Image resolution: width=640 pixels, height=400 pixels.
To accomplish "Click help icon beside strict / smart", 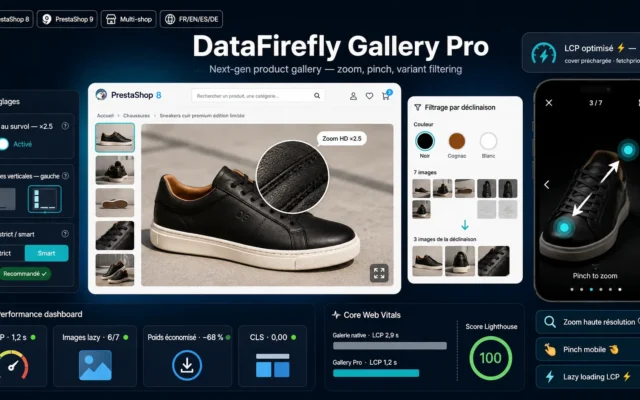I will click(x=65, y=234).
